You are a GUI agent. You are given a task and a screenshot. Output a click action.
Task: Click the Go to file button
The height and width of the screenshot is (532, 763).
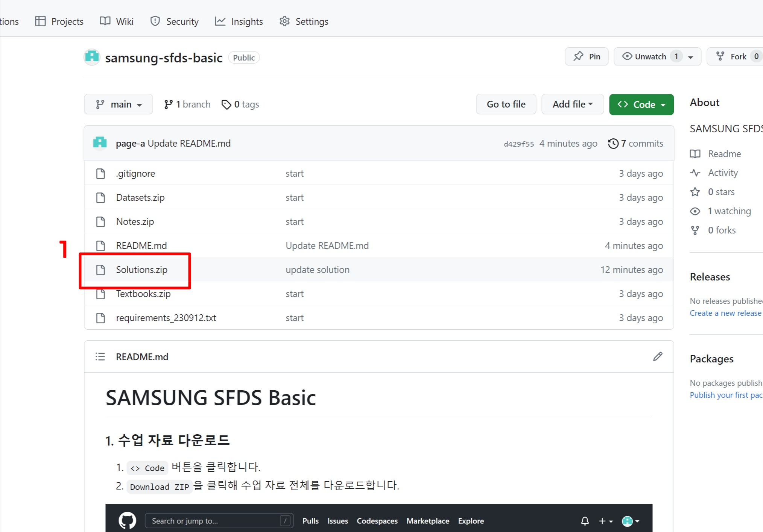coord(506,104)
